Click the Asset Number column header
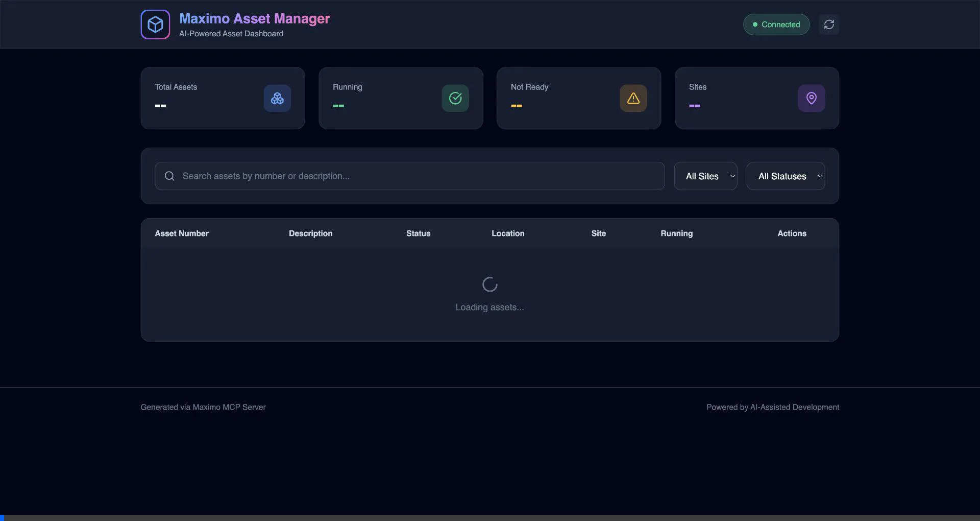Viewport: 980px width, 521px height. [x=182, y=233]
